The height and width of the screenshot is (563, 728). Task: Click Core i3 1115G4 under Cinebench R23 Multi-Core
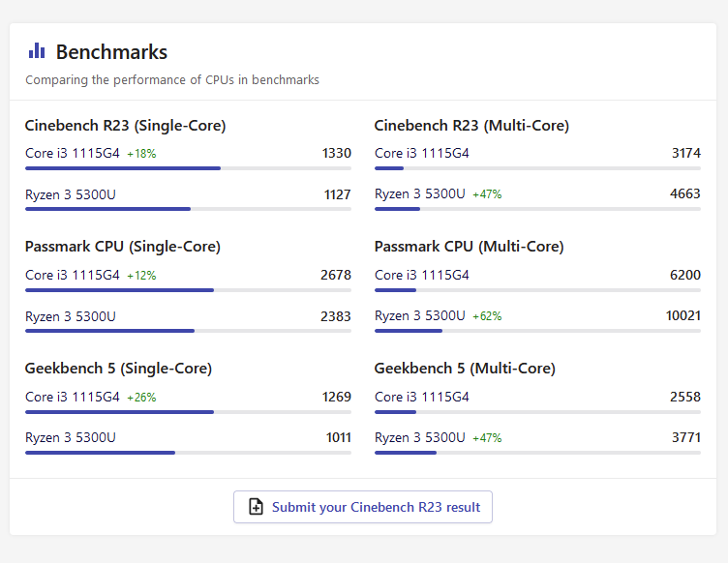tap(422, 153)
